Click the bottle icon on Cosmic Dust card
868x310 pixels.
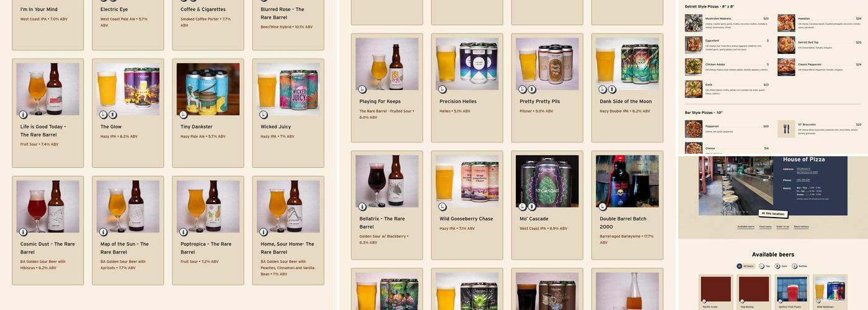coord(24,232)
